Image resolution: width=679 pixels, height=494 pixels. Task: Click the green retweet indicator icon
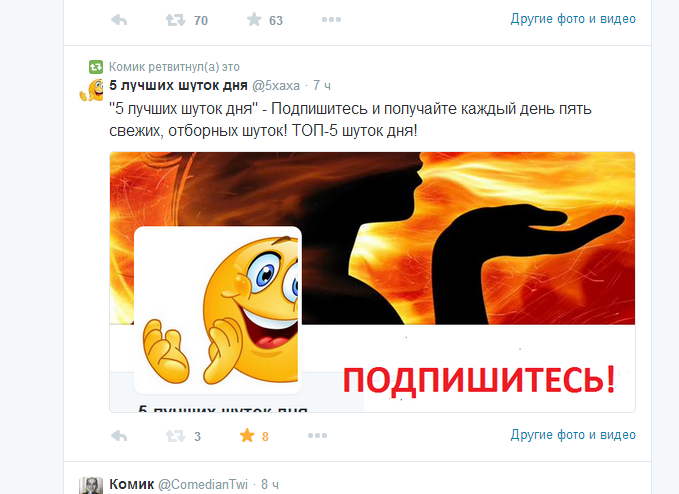pyautogui.click(x=96, y=67)
